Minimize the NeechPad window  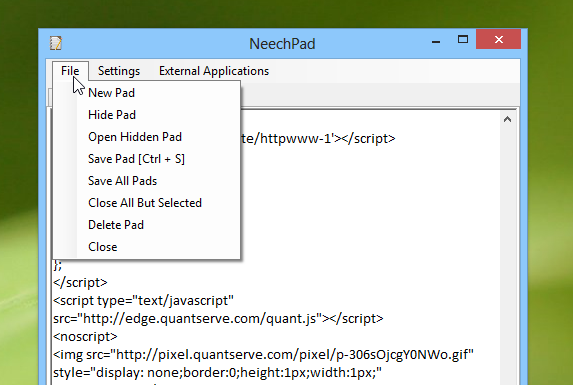(x=436, y=41)
